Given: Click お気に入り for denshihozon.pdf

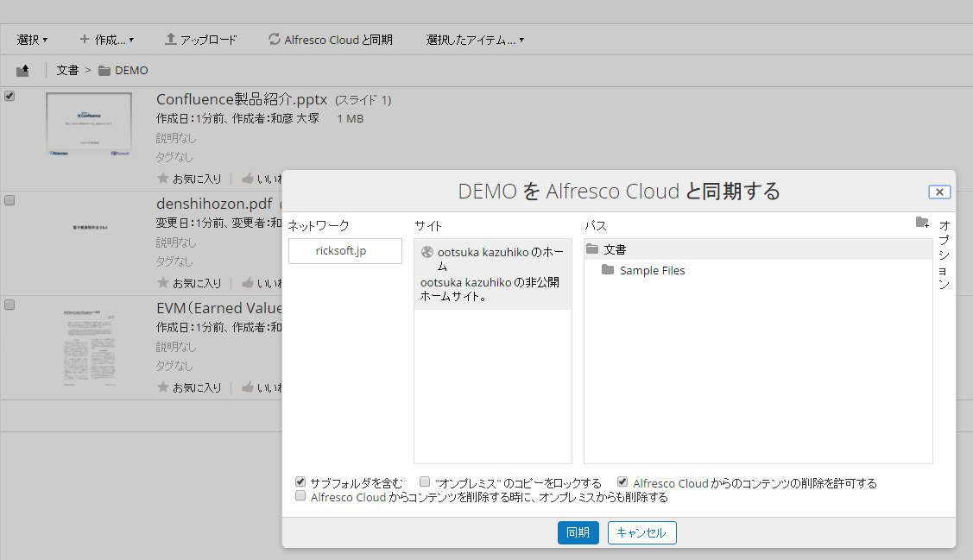Looking at the screenshot, I should point(197,283).
